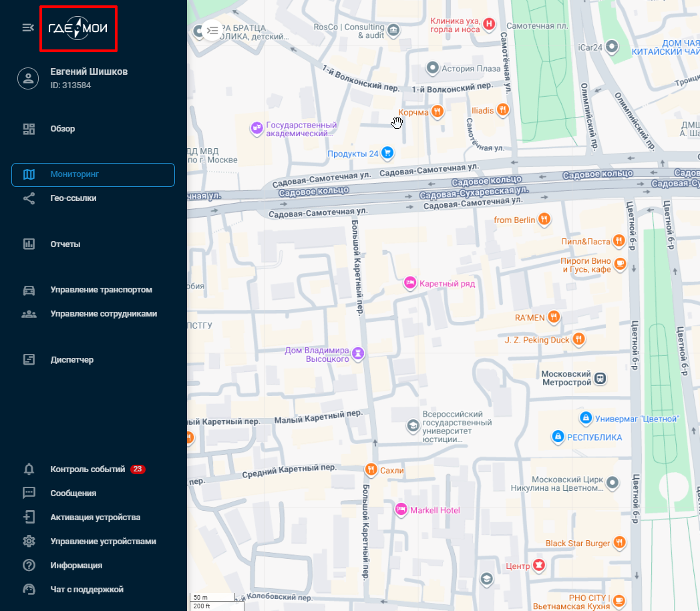Open Управление транспортом car icon

(29, 290)
